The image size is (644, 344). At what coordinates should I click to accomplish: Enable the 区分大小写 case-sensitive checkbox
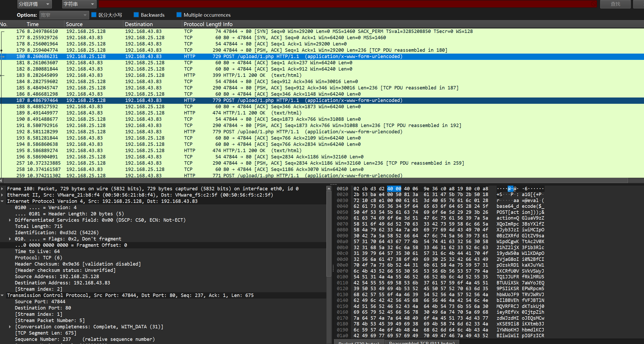pyautogui.click(x=94, y=15)
